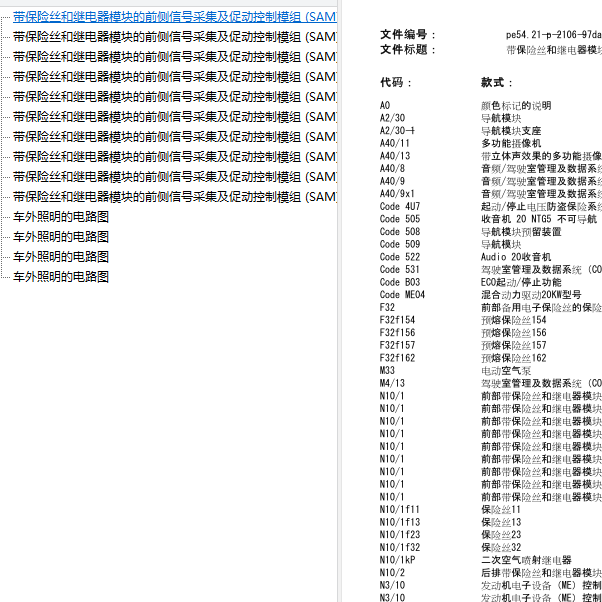Select code N10/2
This screenshot has height=602, width=602.
point(392,573)
